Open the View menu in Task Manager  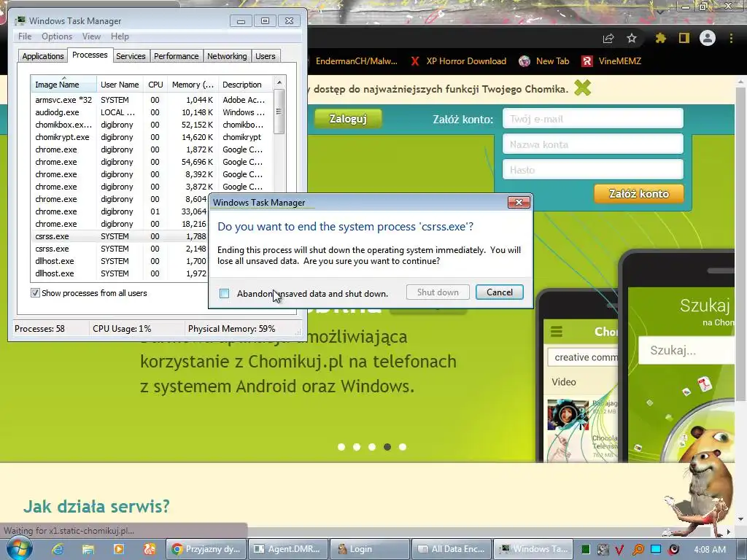click(x=91, y=36)
